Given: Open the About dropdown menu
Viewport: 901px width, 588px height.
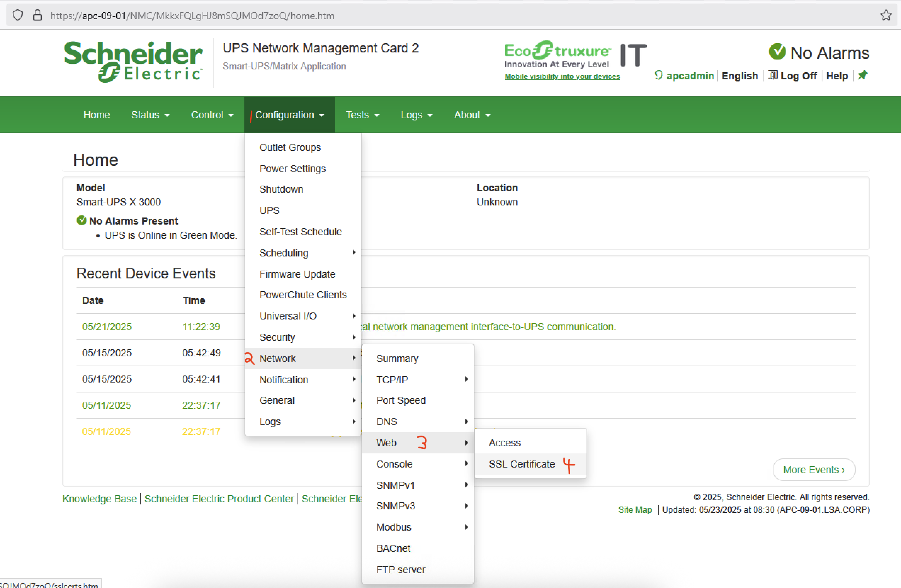Looking at the screenshot, I should pyautogui.click(x=472, y=115).
